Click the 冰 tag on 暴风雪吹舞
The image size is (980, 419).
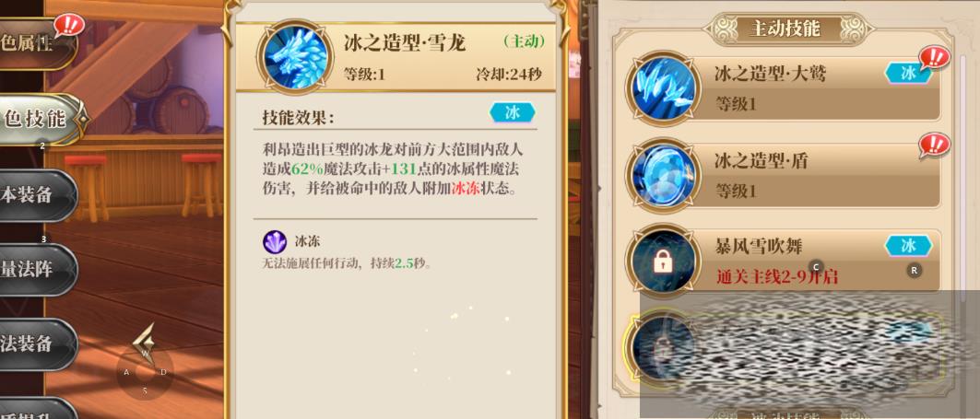point(908,245)
